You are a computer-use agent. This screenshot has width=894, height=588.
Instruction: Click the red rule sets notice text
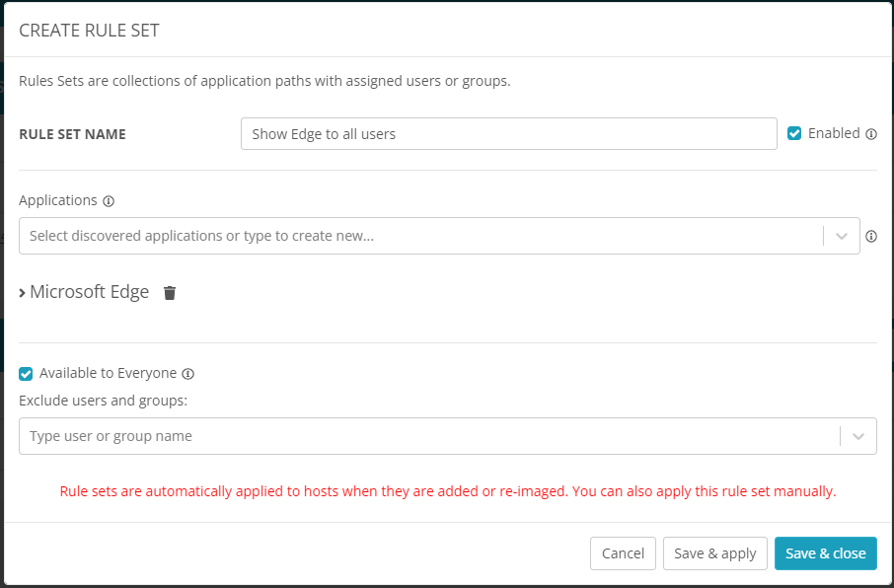click(448, 490)
